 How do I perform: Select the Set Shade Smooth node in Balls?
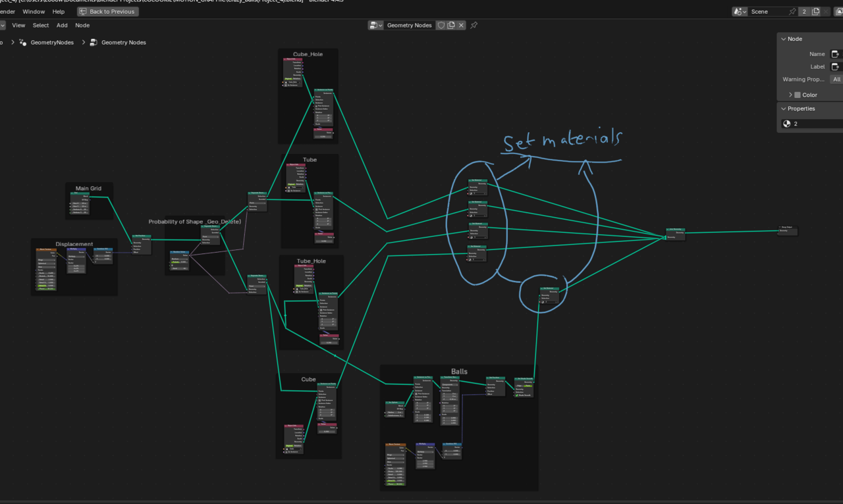click(524, 388)
